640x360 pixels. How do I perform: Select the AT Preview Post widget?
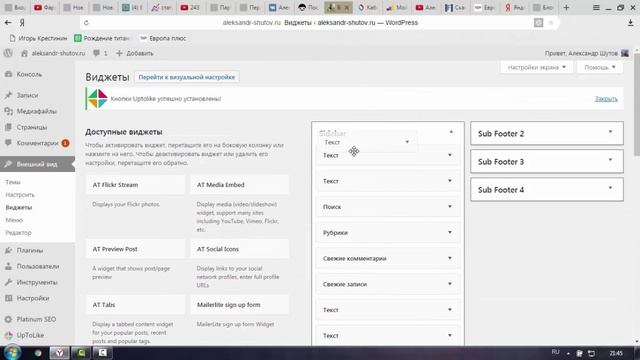coord(136,249)
